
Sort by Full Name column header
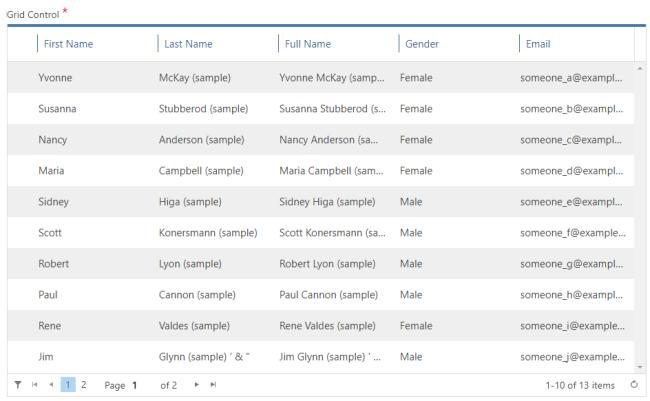click(308, 44)
